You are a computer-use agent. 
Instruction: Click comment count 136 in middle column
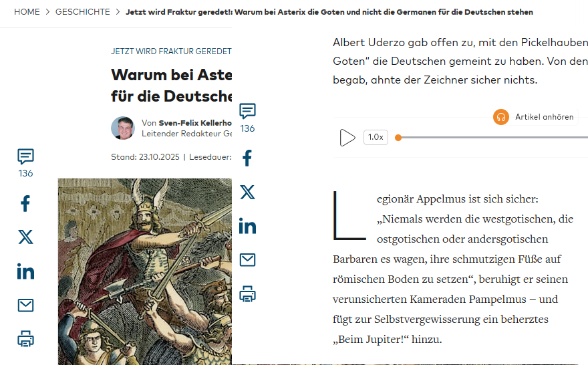[x=247, y=128]
